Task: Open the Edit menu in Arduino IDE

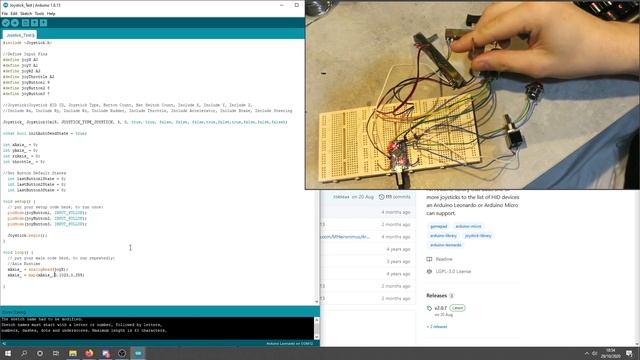Action: tap(14, 13)
